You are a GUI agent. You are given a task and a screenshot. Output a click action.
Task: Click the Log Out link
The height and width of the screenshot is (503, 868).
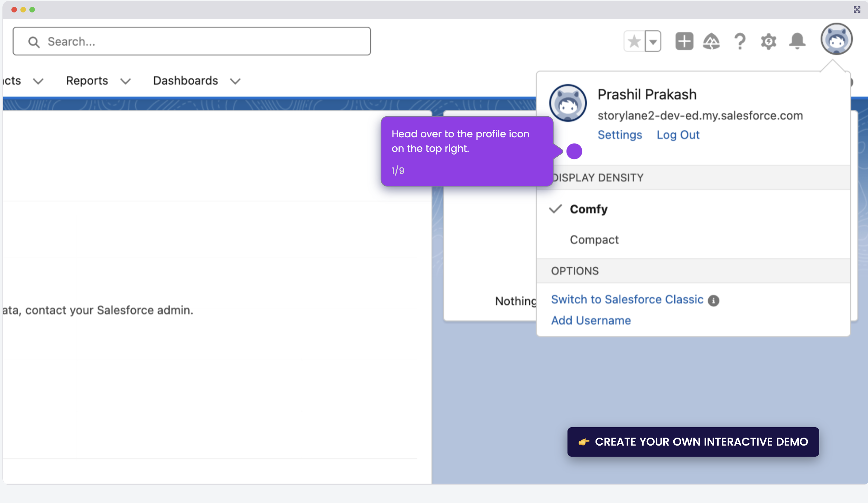point(678,135)
